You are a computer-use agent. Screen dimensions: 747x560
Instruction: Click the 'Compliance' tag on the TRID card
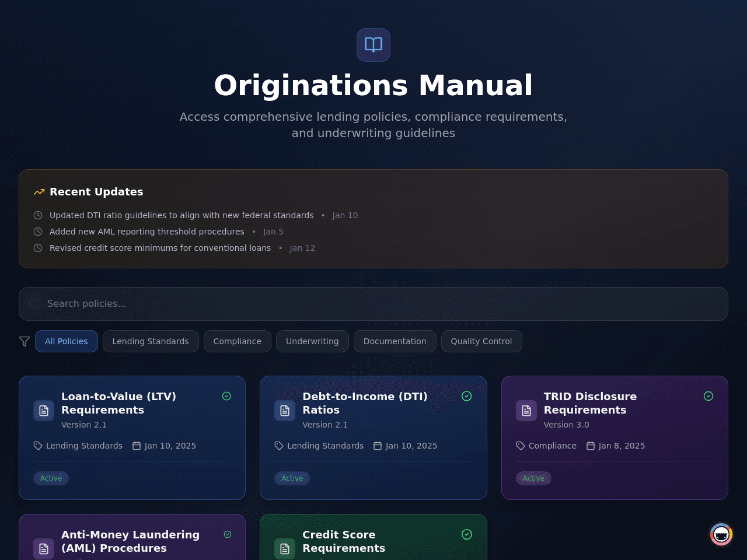click(x=553, y=446)
